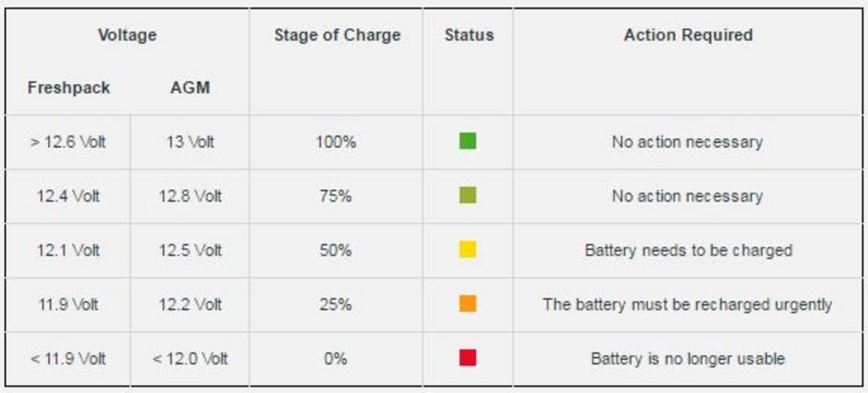This screenshot has width=868, height=393.
Task: Click the olive 75% status square
Action: [x=467, y=196]
